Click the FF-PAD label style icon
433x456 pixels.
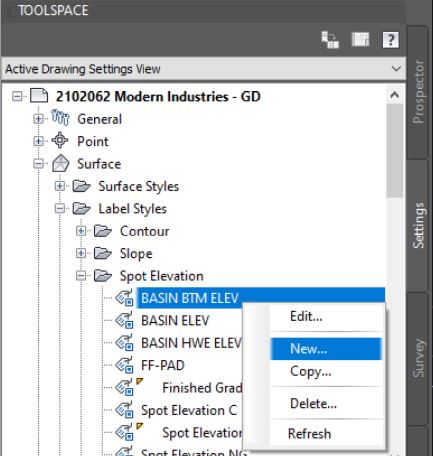124,365
